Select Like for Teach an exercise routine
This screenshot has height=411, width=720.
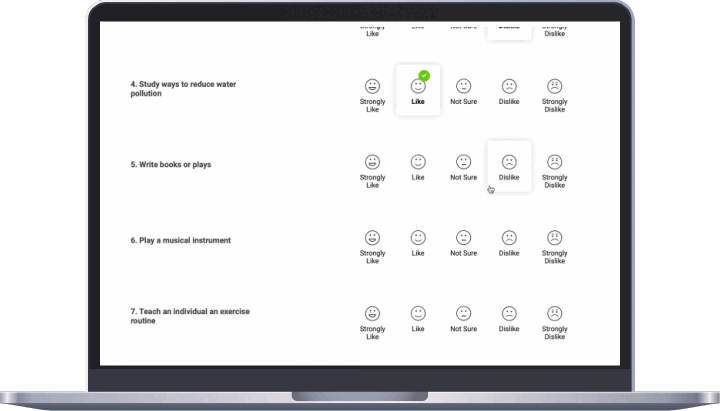(418, 314)
